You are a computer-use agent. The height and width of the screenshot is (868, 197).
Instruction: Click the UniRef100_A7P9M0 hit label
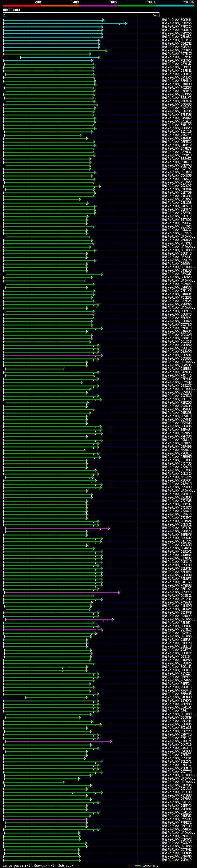pos(176,379)
